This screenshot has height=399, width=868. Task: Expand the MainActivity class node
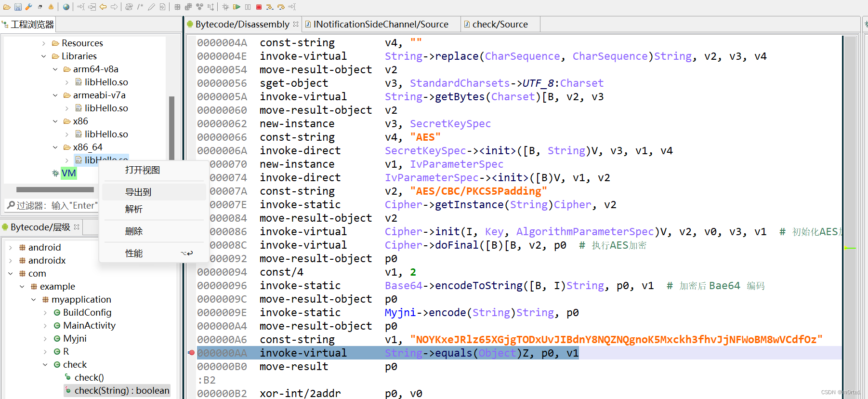pyautogui.click(x=45, y=326)
